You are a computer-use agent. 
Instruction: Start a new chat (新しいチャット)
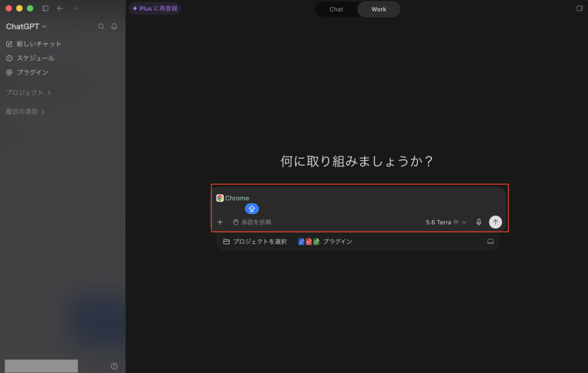[x=34, y=44]
